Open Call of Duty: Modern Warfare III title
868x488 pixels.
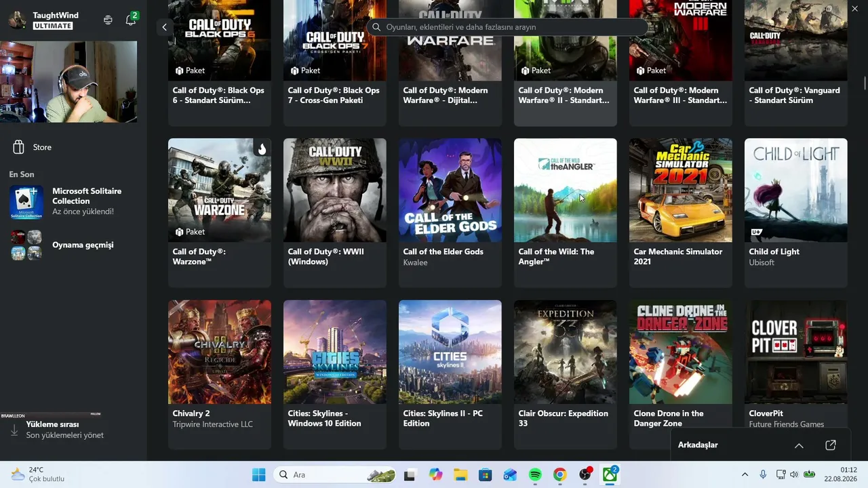tap(680, 96)
